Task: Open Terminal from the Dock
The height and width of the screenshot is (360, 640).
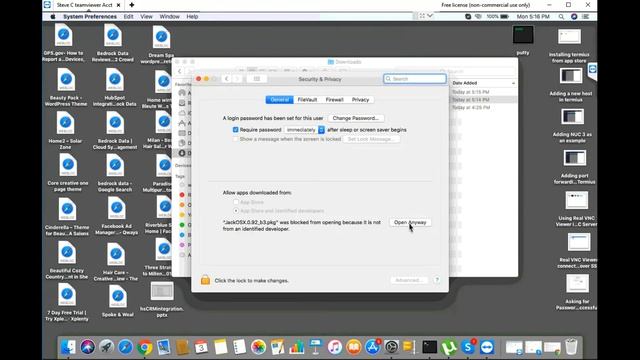Action: click(x=429, y=347)
